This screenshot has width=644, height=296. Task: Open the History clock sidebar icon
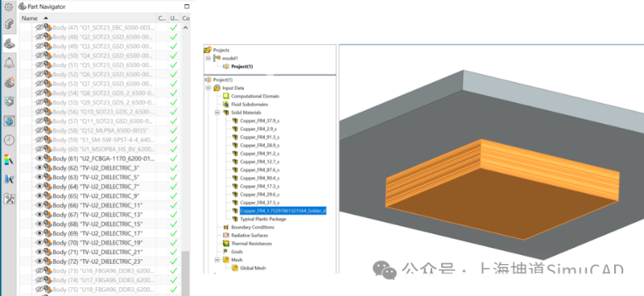coord(9,141)
